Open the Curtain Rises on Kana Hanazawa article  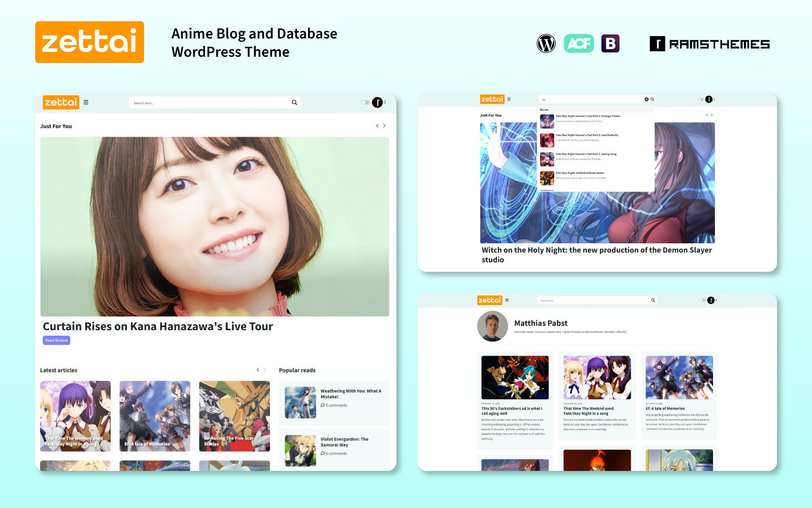158,326
